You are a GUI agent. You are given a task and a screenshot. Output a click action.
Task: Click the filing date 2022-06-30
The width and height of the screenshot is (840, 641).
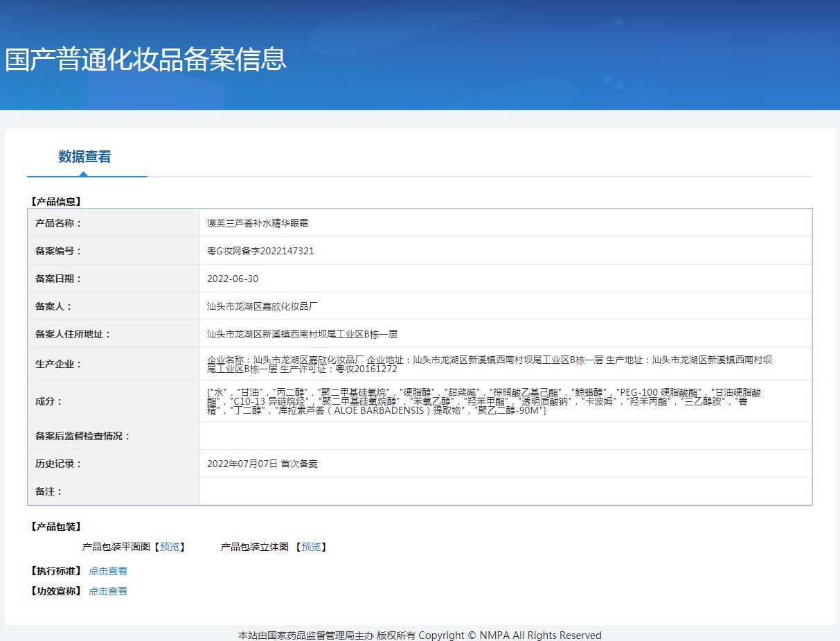233,279
